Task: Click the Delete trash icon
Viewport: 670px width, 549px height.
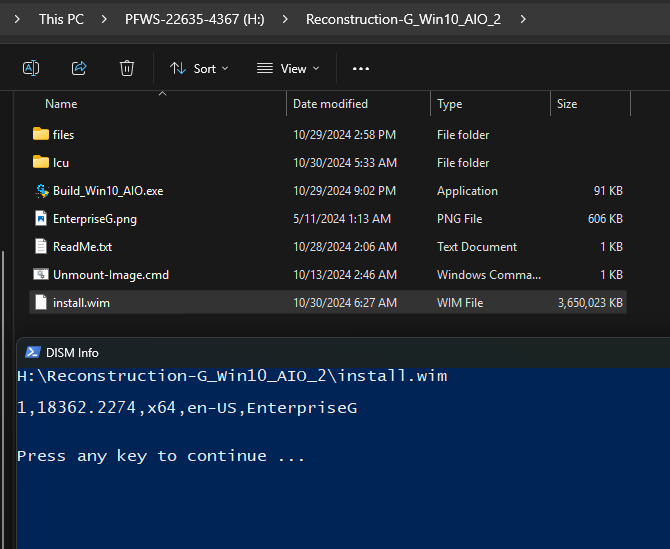Action: click(127, 68)
